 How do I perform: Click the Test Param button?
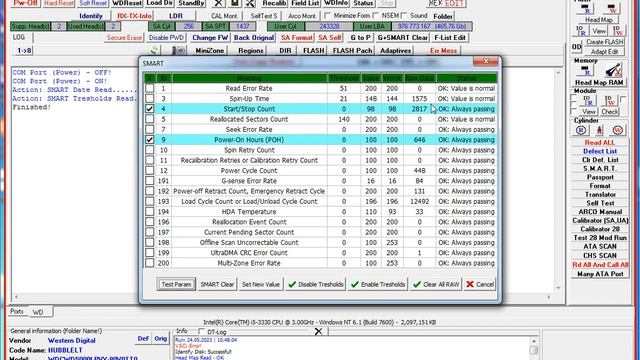tap(176, 284)
